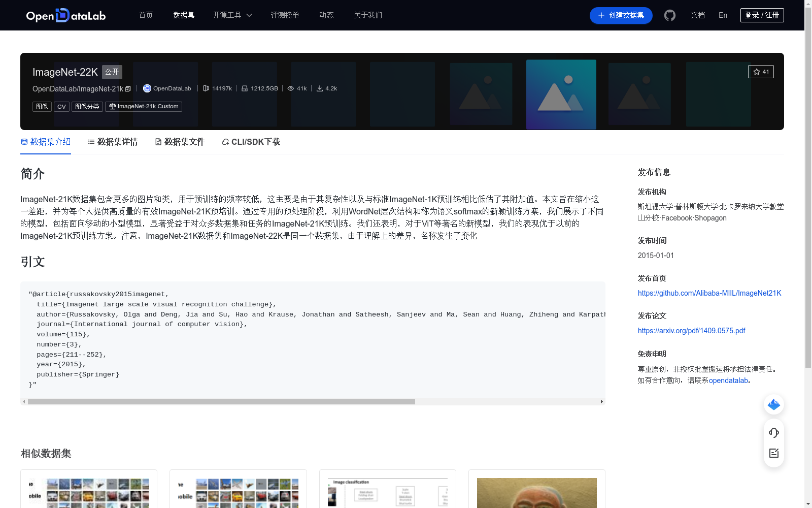
Task: Click the 创建数据集 button
Action: [x=621, y=15]
